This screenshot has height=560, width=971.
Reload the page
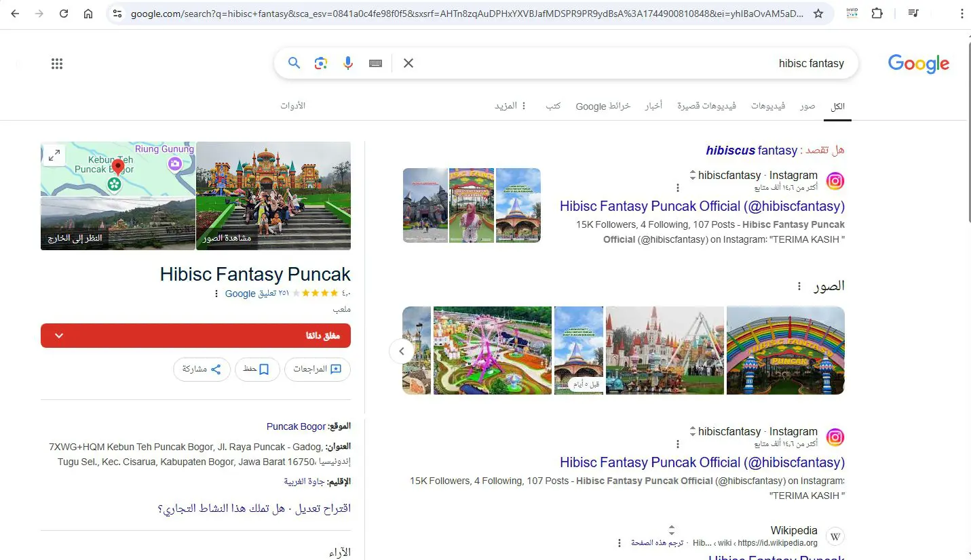pos(64,14)
